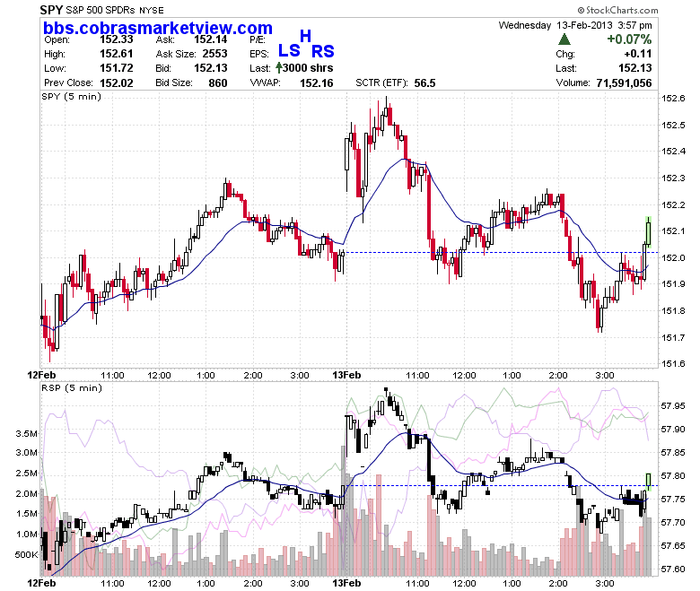Screen dimensions: 700x591
Task: Click the 13Feb date label below SPY chart
Action: pyautogui.click(x=346, y=375)
